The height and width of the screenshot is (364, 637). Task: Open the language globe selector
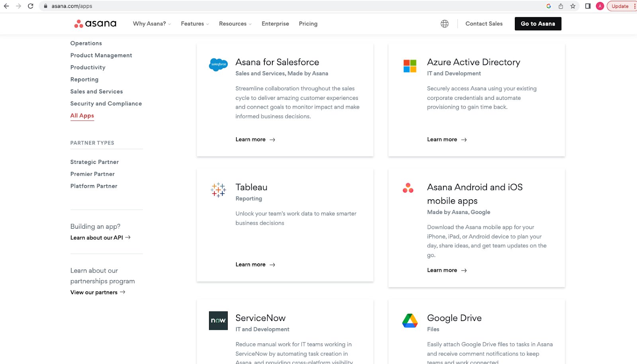pyautogui.click(x=444, y=23)
